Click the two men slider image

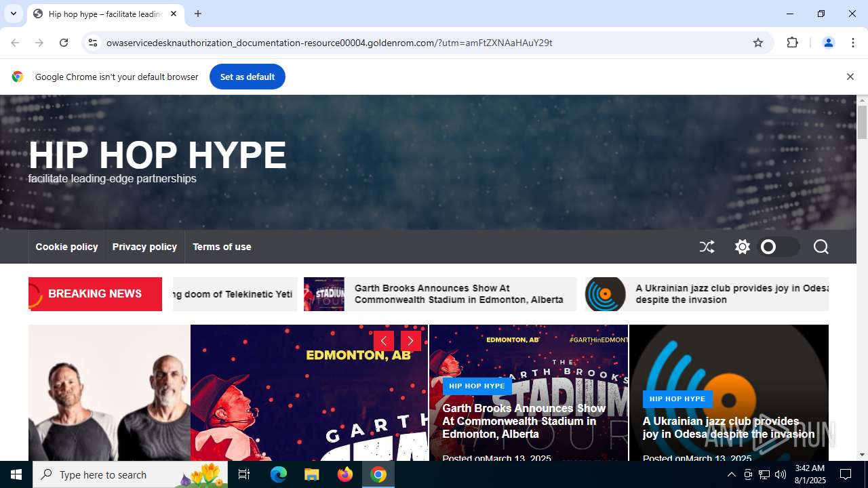coord(109,393)
